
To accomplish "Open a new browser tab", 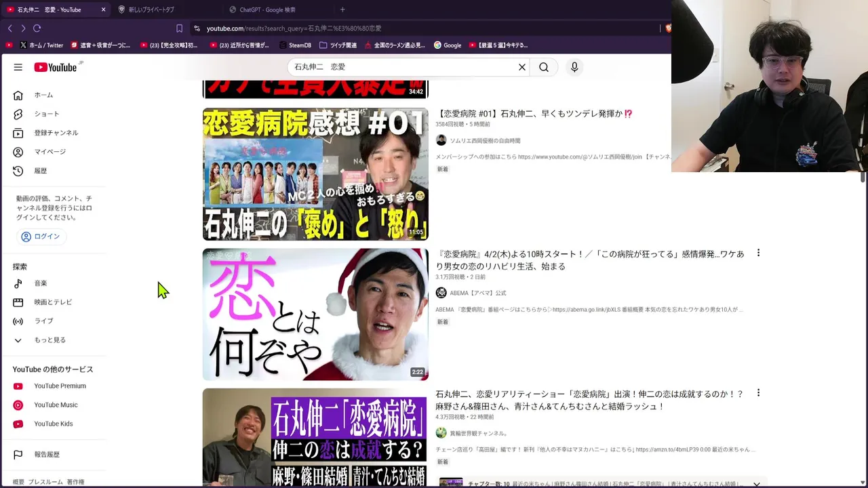I will 342,9.
